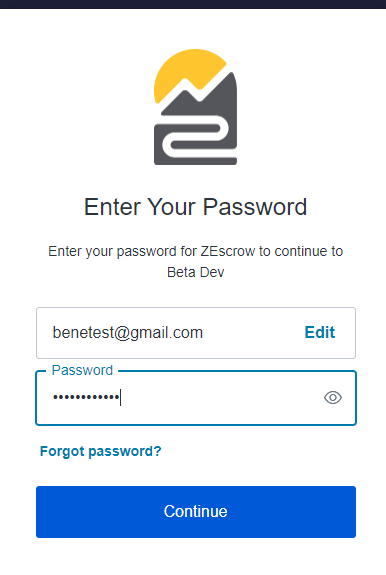Viewport: 386px width, 575px height.
Task: Click the masked password dots
Action: click(86, 397)
